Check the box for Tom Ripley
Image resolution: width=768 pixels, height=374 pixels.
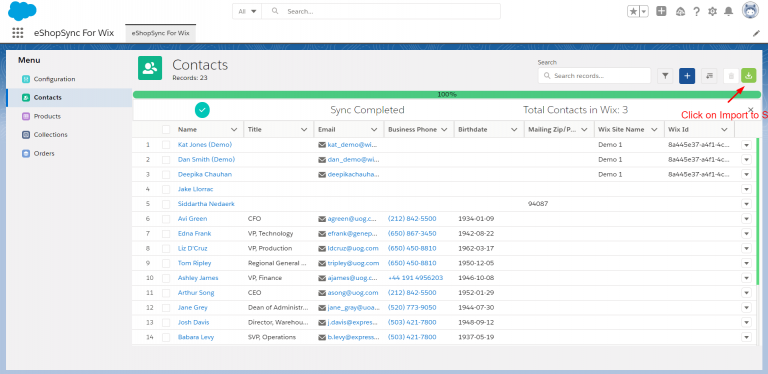[x=167, y=263]
